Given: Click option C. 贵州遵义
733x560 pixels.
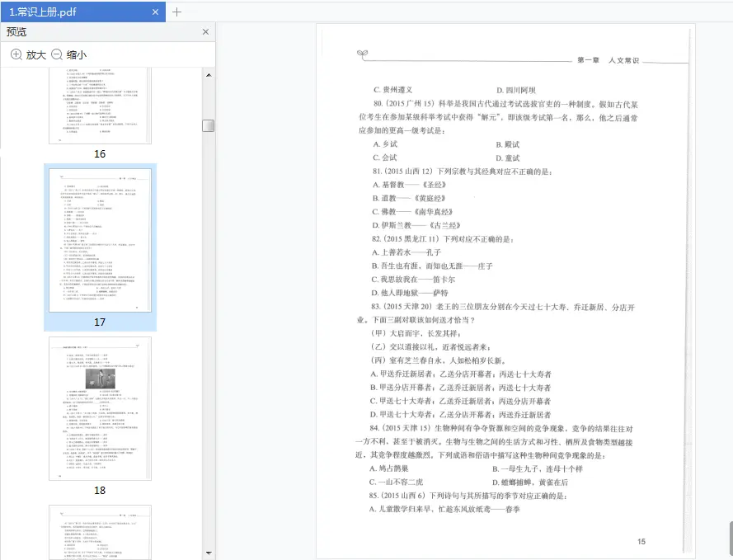Looking at the screenshot, I should click(392, 90).
